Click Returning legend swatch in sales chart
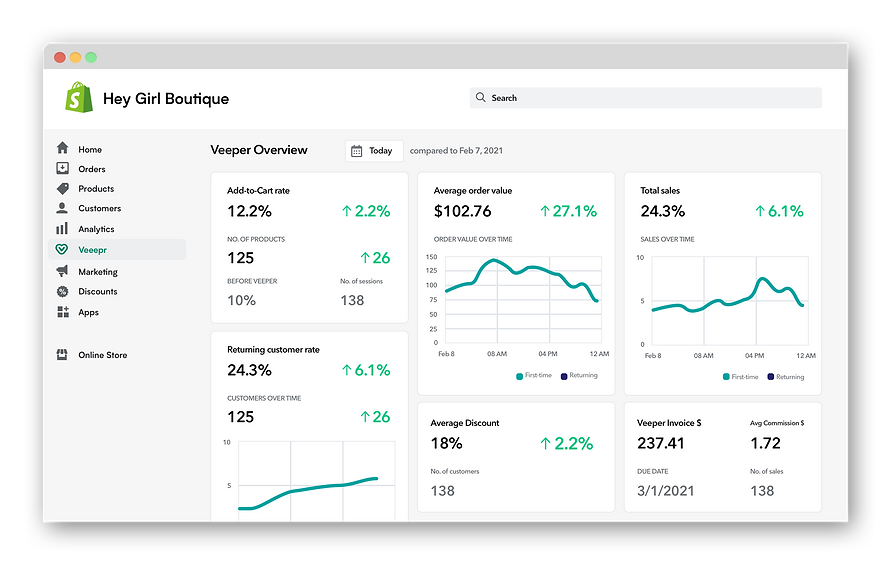891x565 pixels. click(x=771, y=377)
